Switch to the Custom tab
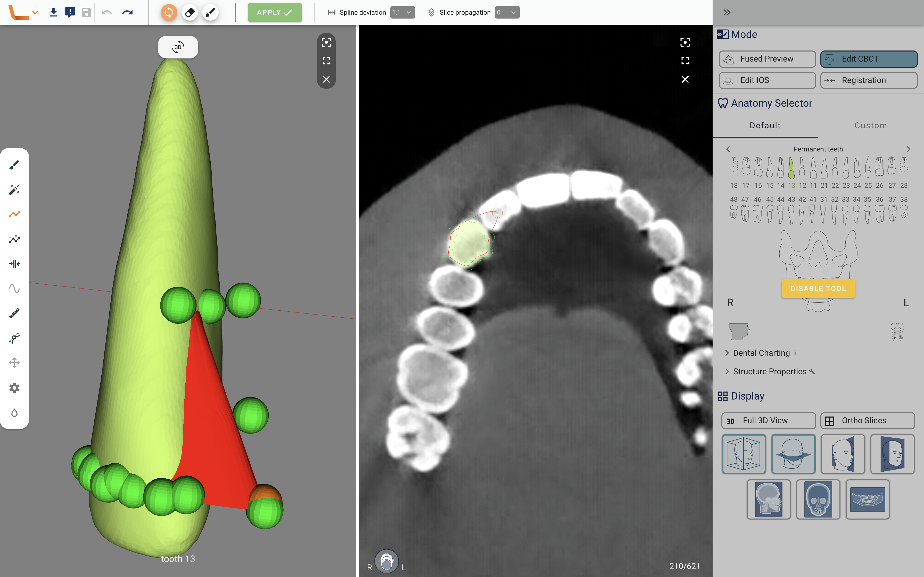 [871, 125]
